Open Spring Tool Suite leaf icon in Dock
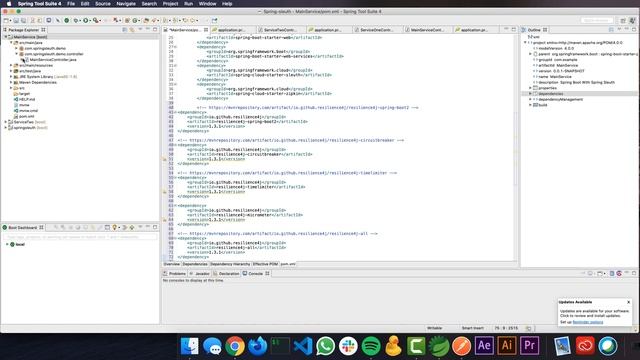 (x=439, y=346)
